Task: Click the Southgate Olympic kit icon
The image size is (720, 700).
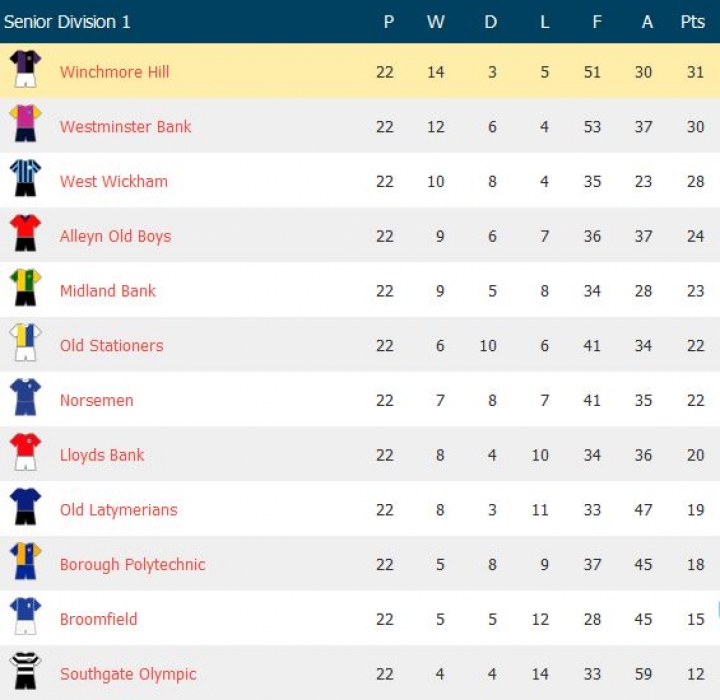Action: 25,672
